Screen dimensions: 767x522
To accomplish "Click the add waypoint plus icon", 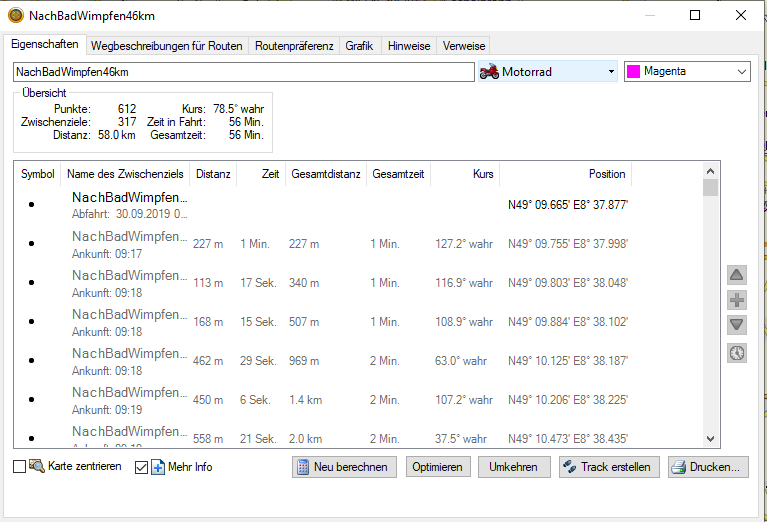I will (736, 300).
